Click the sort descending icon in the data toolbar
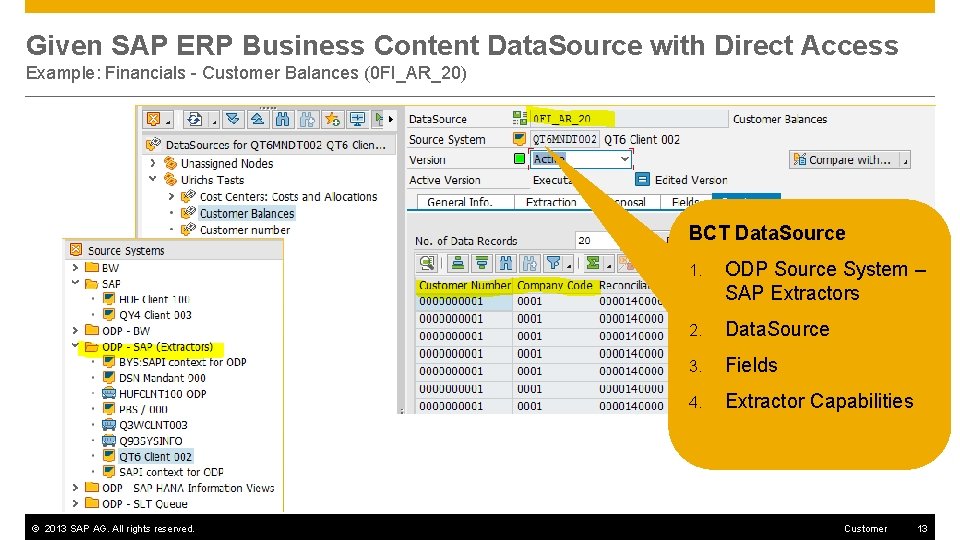960x540 pixels. [x=482, y=263]
